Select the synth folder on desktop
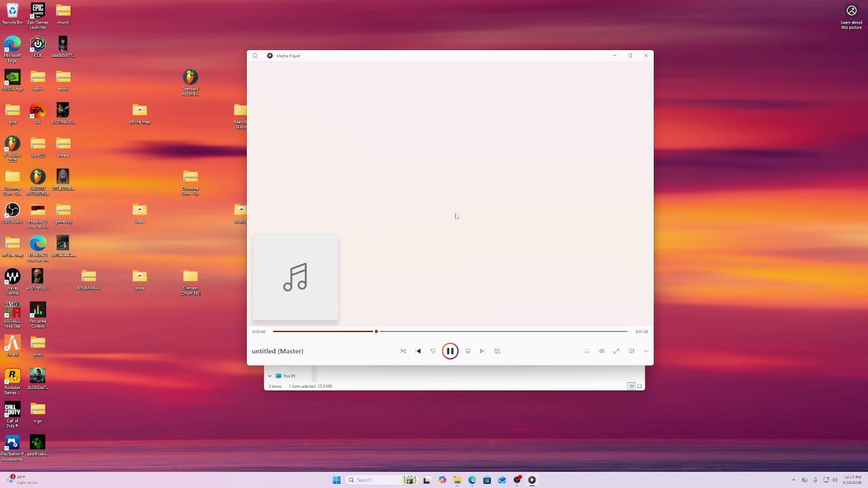This screenshot has width=868, height=488. point(38,346)
